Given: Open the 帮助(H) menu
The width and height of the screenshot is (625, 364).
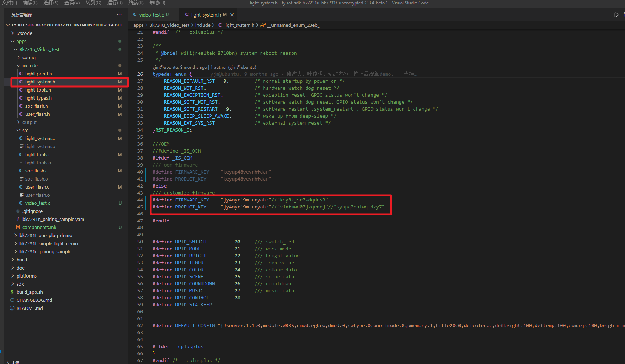Looking at the screenshot, I should pyautogui.click(x=157, y=3).
